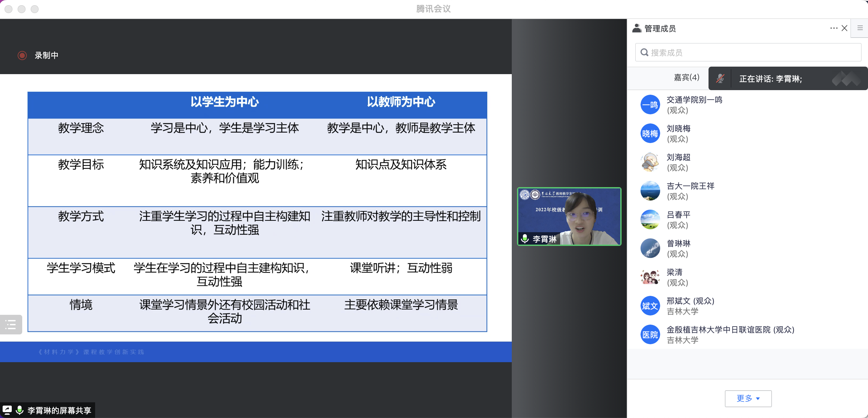
Task: Select the 嘉宾(4) tab
Action: point(686,78)
